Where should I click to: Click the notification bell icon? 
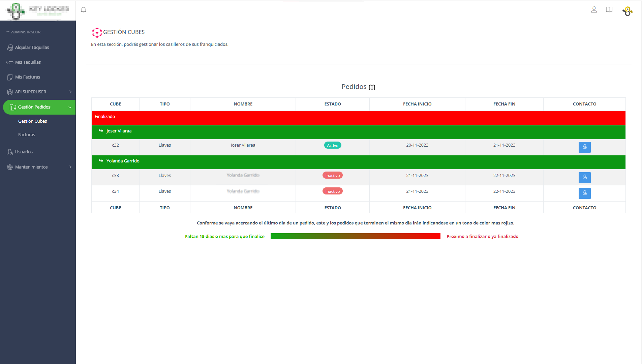(84, 10)
